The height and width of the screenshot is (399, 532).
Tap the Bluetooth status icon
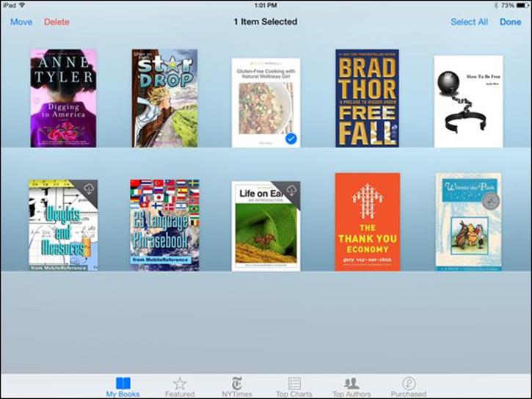[496, 5]
